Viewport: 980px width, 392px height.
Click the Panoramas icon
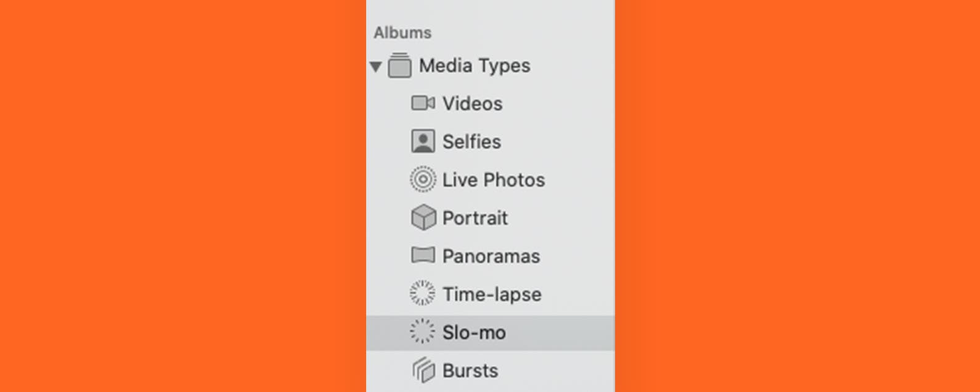pyautogui.click(x=423, y=255)
